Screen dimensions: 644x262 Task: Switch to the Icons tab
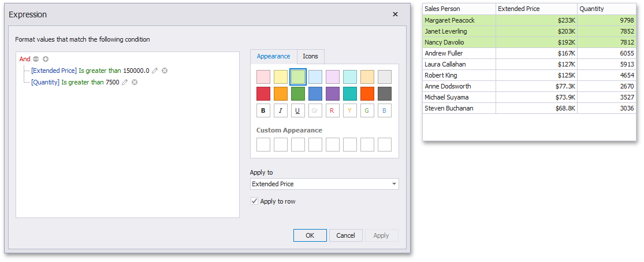(310, 56)
